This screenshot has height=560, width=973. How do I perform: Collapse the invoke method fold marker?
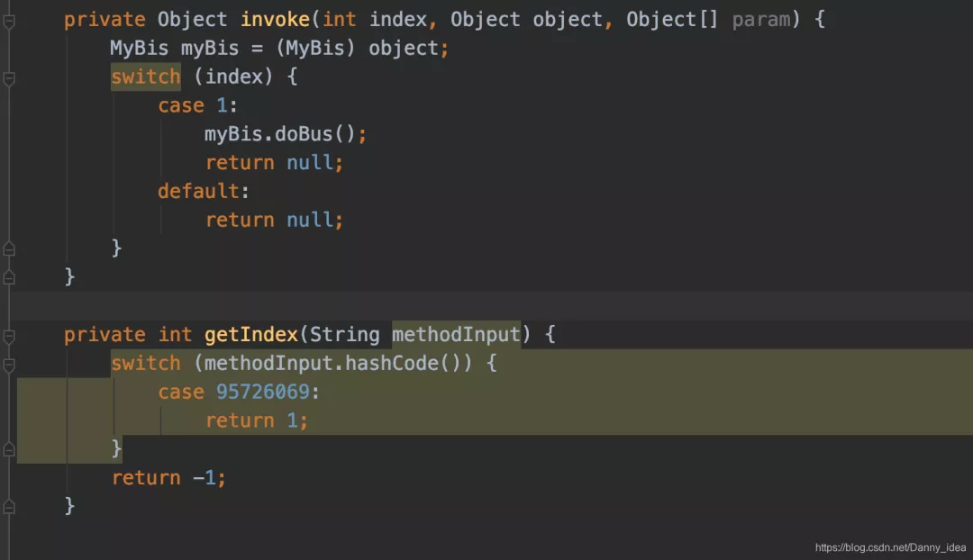coord(9,21)
